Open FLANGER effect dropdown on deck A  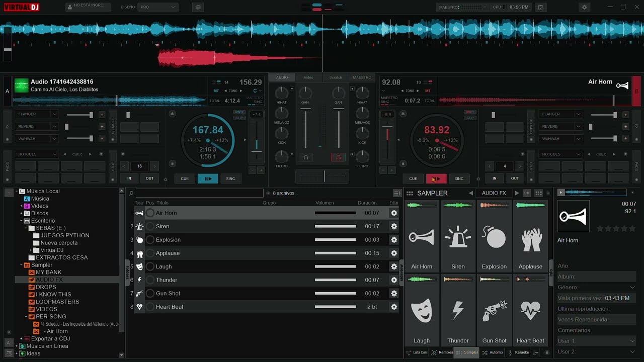38,114
